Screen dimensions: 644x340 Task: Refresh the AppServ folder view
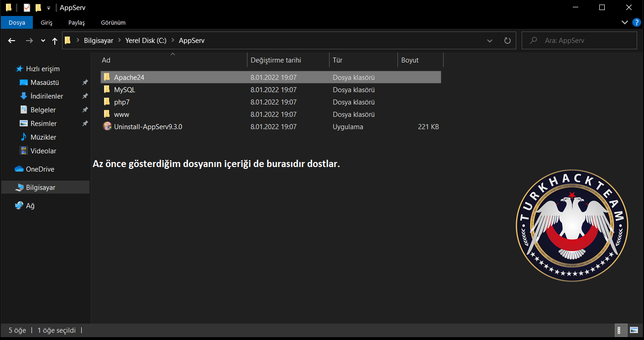pyautogui.click(x=507, y=41)
